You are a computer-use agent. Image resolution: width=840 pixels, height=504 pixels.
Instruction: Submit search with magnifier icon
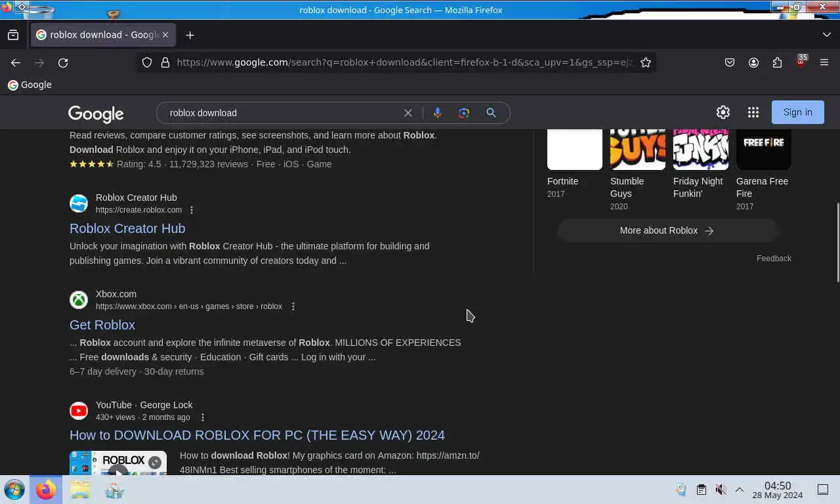pyautogui.click(x=491, y=113)
